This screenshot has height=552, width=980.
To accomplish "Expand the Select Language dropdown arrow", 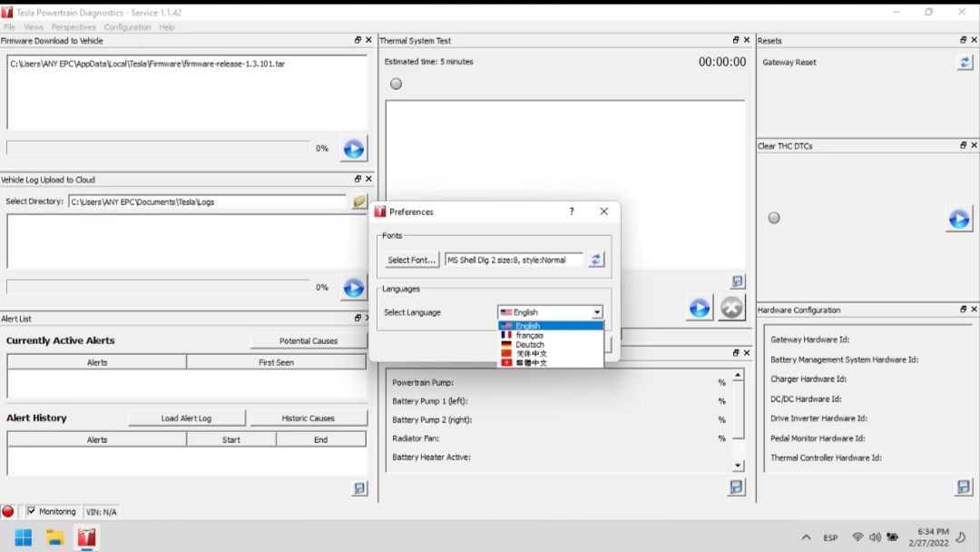I will click(597, 312).
